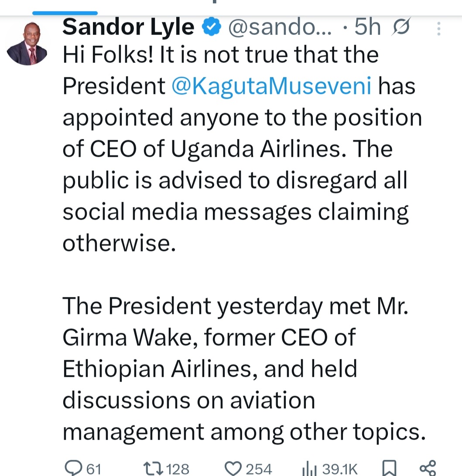Open the three-dot more options menu
This screenshot has height=476, width=462.
(x=438, y=29)
